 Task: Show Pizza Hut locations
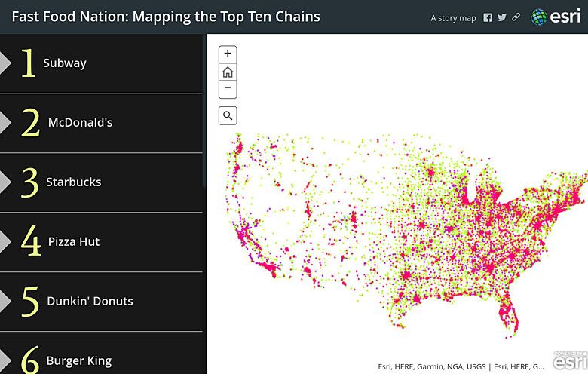74,241
